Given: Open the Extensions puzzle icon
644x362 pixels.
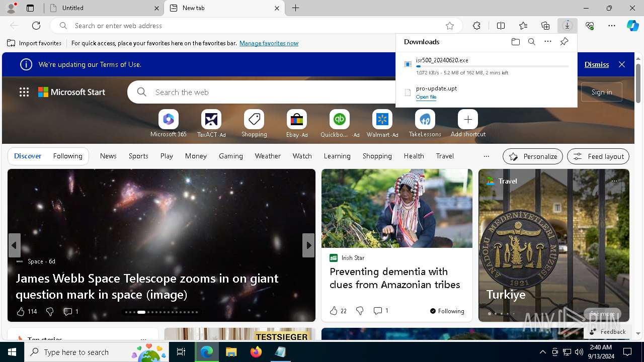Looking at the screenshot, I should click(x=476, y=26).
